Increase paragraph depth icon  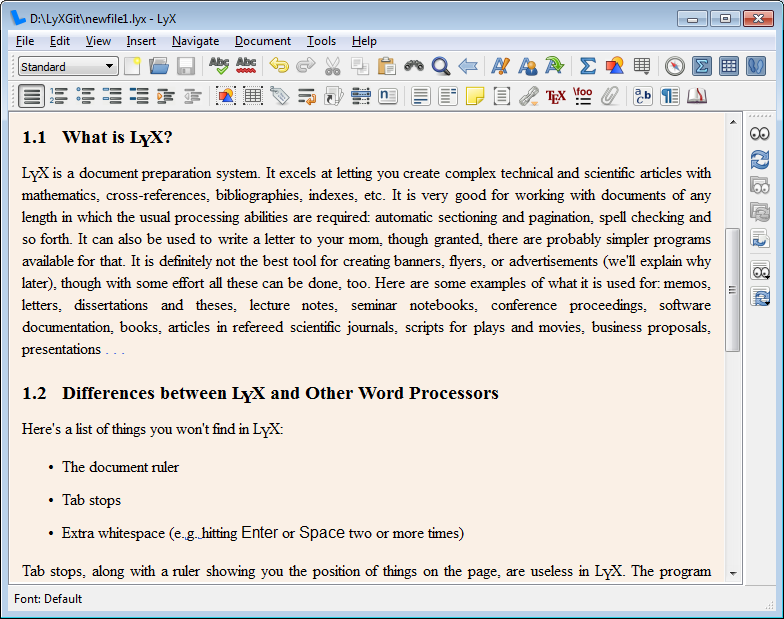(166, 96)
